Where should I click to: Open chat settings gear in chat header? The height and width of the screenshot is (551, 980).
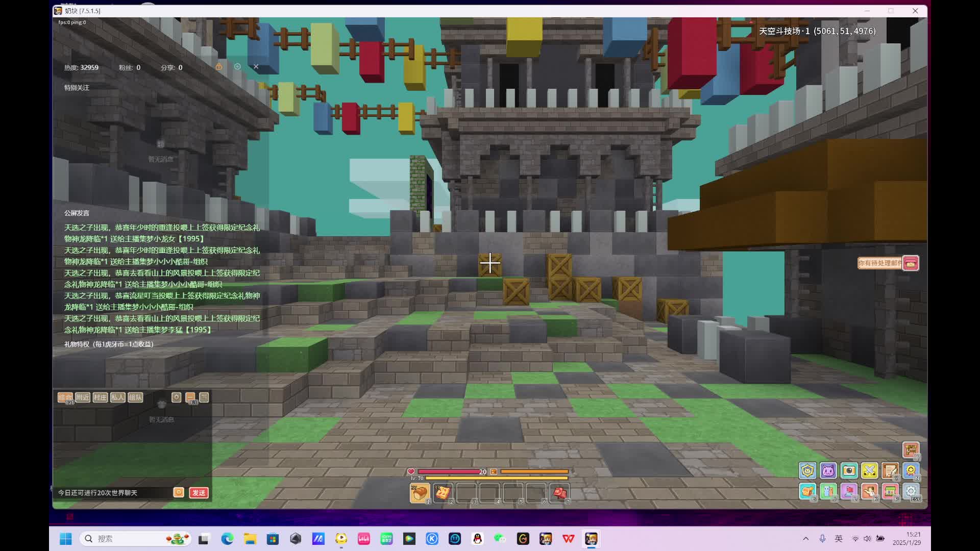click(x=176, y=397)
